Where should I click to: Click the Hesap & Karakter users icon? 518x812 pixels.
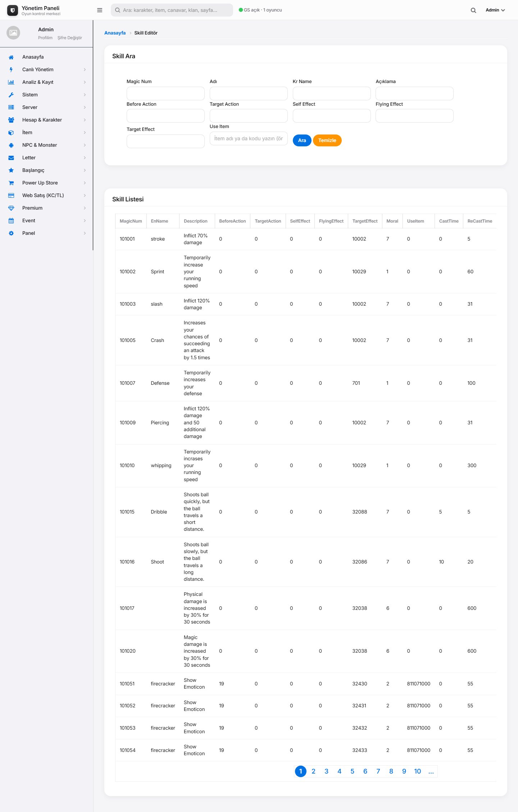click(x=11, y=120)
